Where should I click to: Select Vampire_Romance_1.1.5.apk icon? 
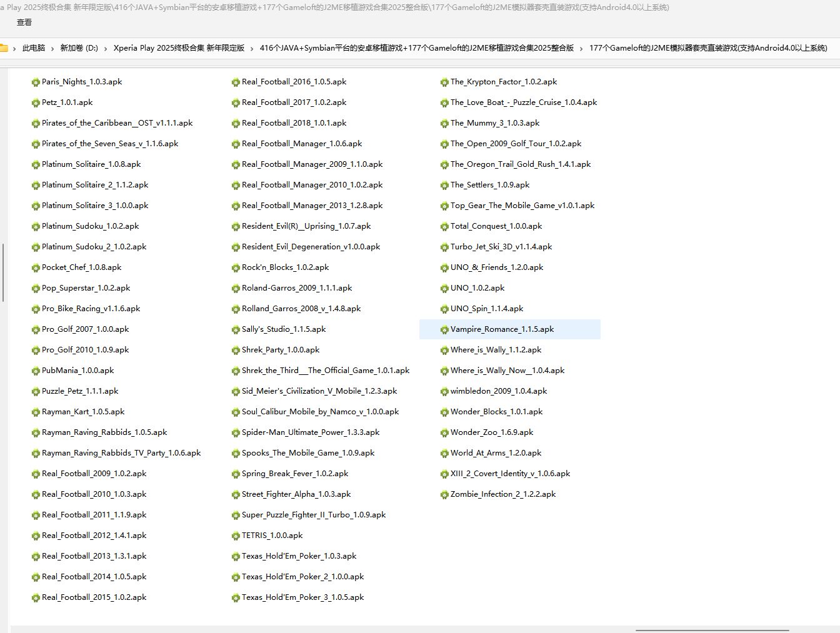pos(444,329)
